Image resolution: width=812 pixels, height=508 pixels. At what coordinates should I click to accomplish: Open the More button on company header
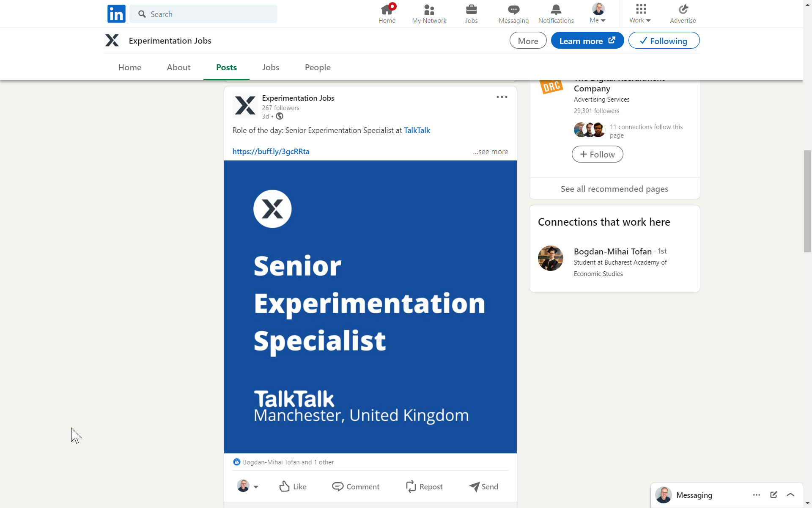(528, 41)
